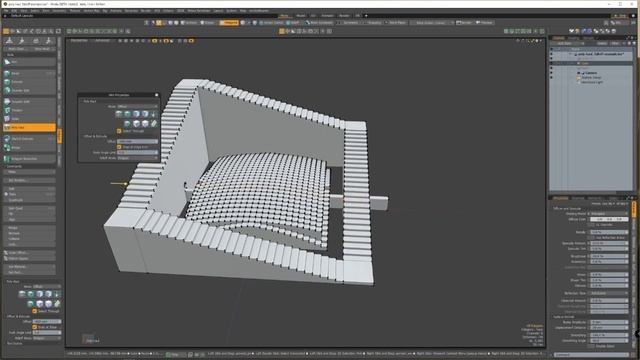Click Offset field in the floating popup
640x360 pixels.
coord(137,142)
